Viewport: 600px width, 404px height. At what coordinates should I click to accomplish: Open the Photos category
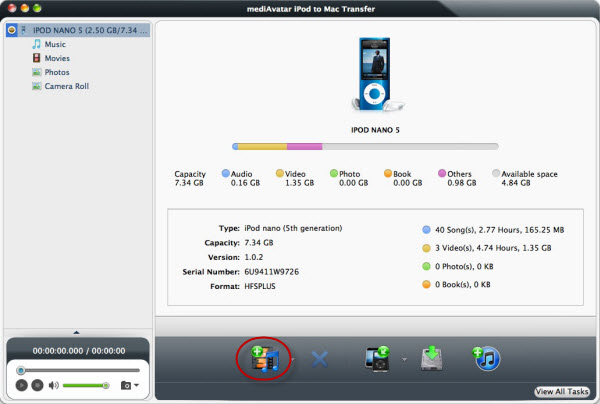[x=57, y=72]
